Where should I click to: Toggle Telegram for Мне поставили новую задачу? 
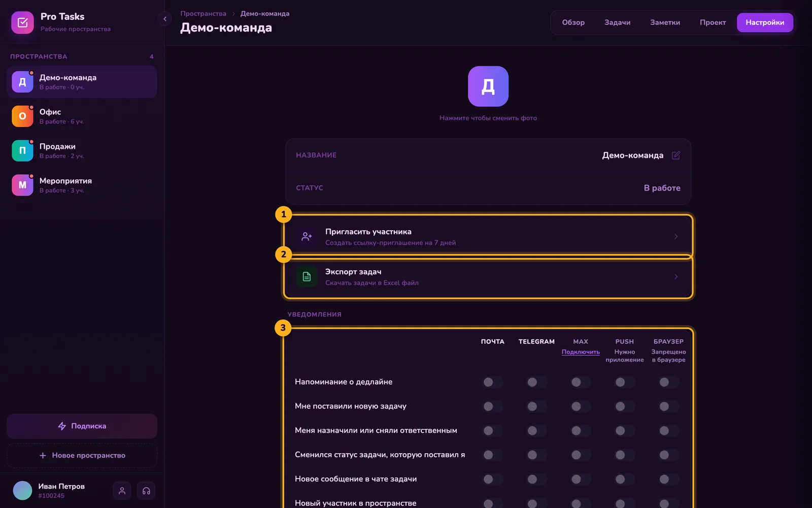click(536, 406)
